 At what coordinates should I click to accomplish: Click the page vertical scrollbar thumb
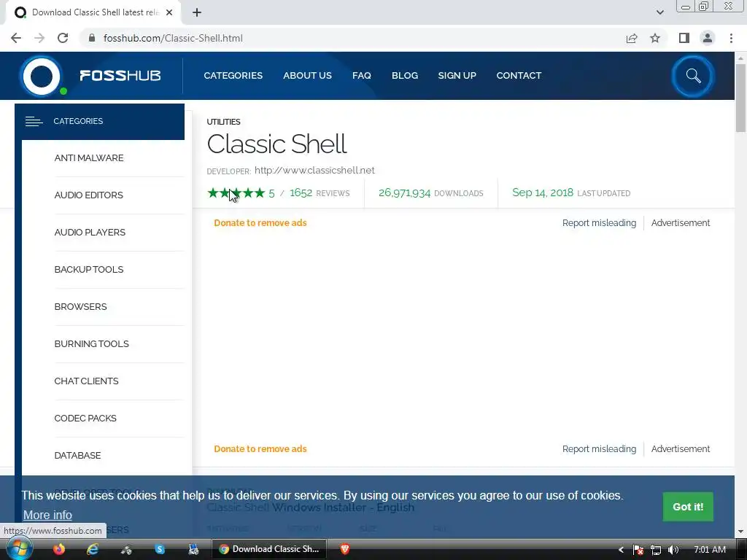pos(740,98)
